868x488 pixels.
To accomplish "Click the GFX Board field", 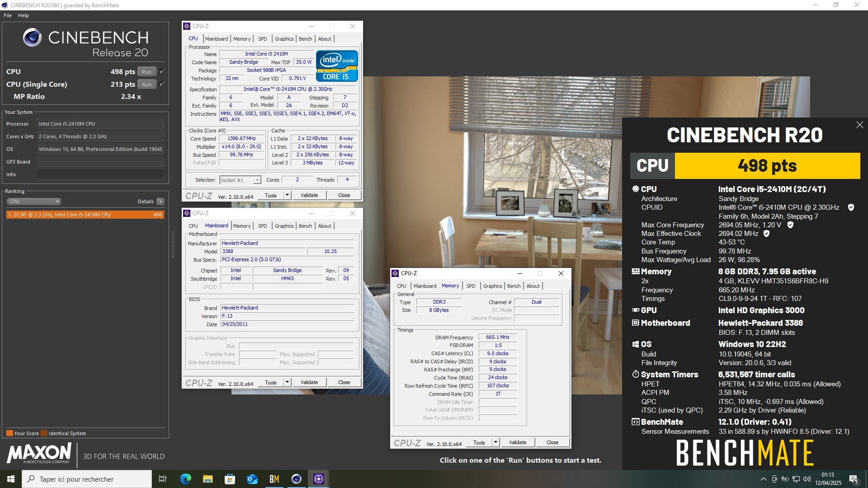I will click(100, 162).
